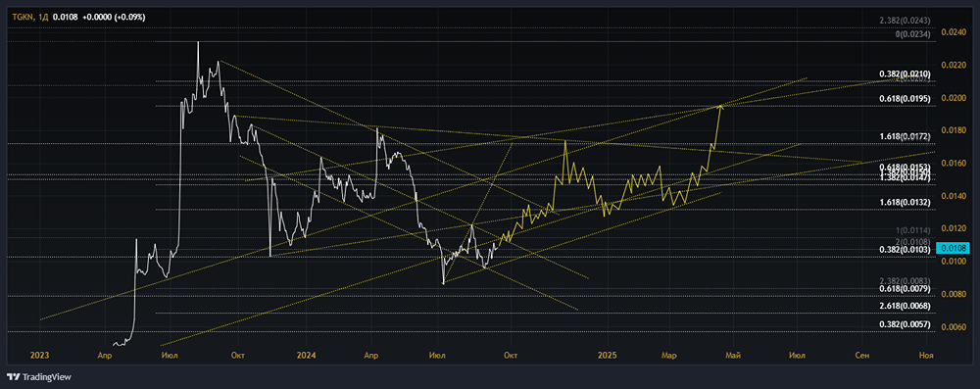Click 0.0160 on the price axis
Image resolution: width=980 pixels, height=389 pixels.
[954, 164]
